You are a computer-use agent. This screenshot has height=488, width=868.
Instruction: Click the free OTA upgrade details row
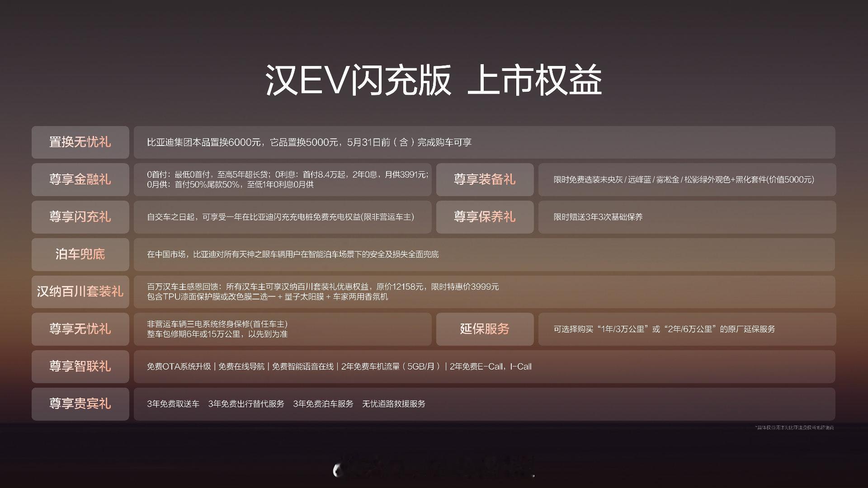[x=339, y=366]
